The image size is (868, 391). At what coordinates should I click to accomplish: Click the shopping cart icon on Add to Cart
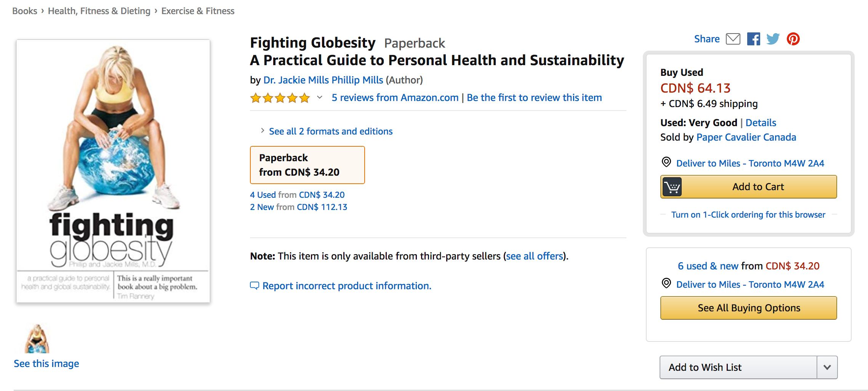coord(672,187)
